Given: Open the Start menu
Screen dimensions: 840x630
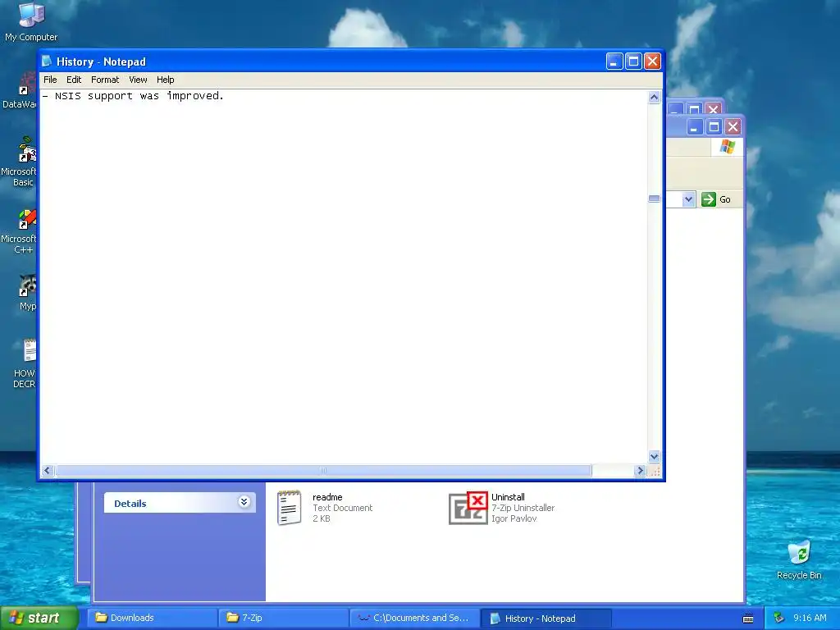Looking at the screenshot, I should click(x=39, y=618).
